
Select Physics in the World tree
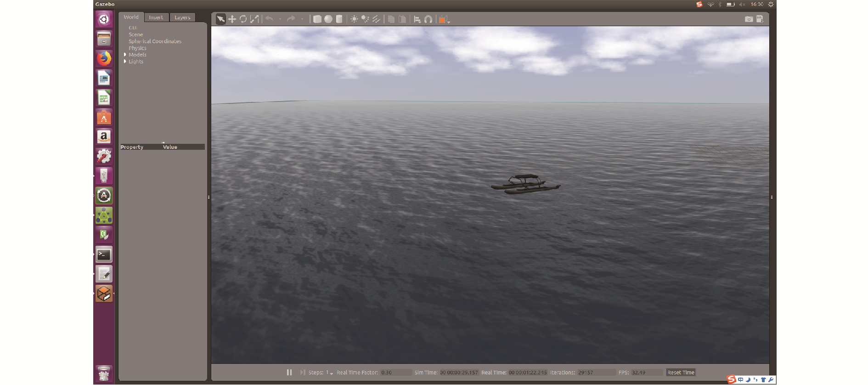coord(137,48)
